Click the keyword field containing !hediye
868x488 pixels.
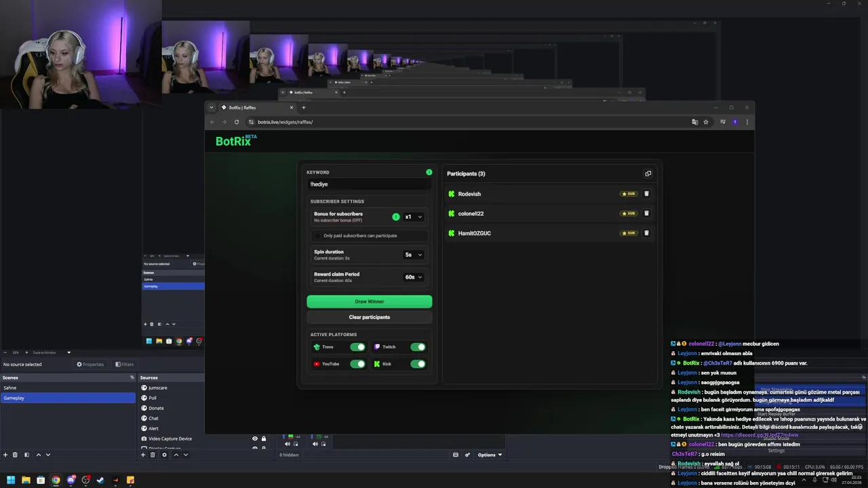click(369, 184)
